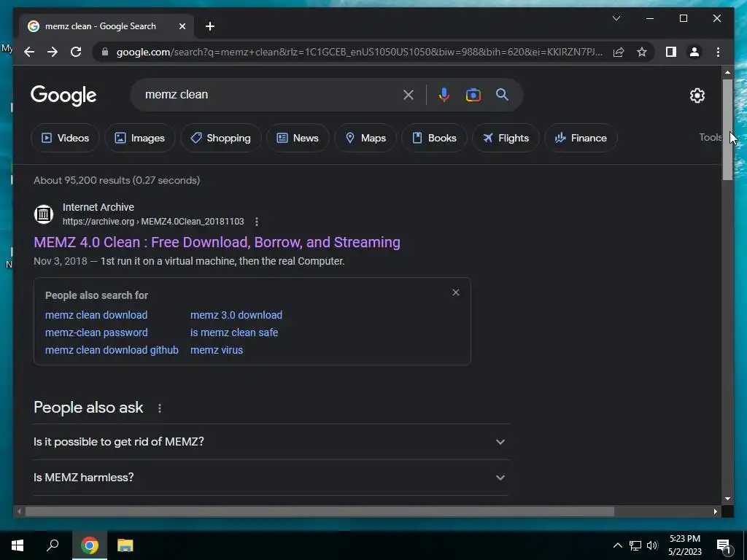
Task: Clear the Google search box
Action: tap(409, 95)
